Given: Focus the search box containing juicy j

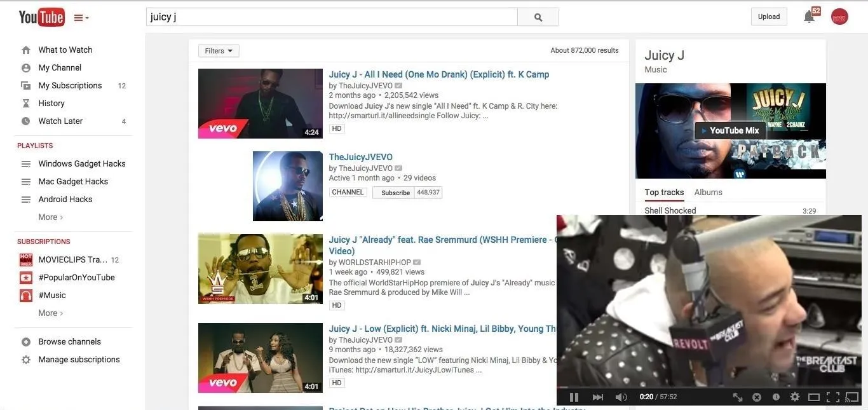Looking at the screenshot, I should (332, 17).
